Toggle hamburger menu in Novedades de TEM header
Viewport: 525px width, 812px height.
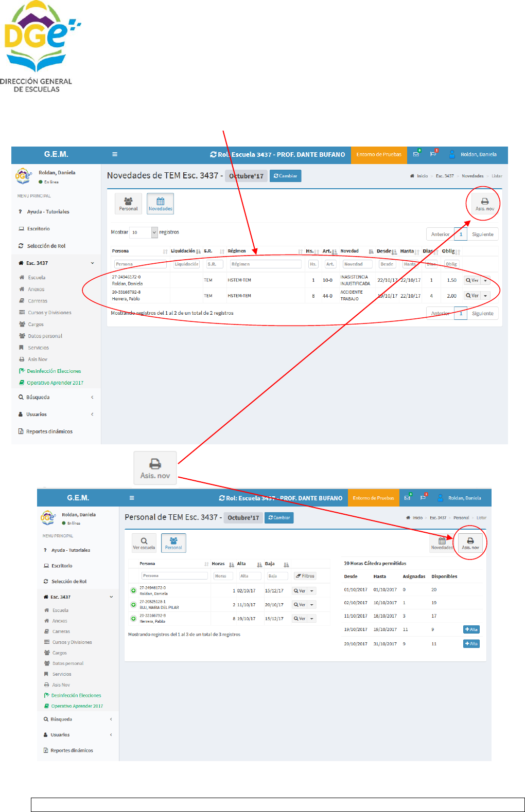[115, 154]
